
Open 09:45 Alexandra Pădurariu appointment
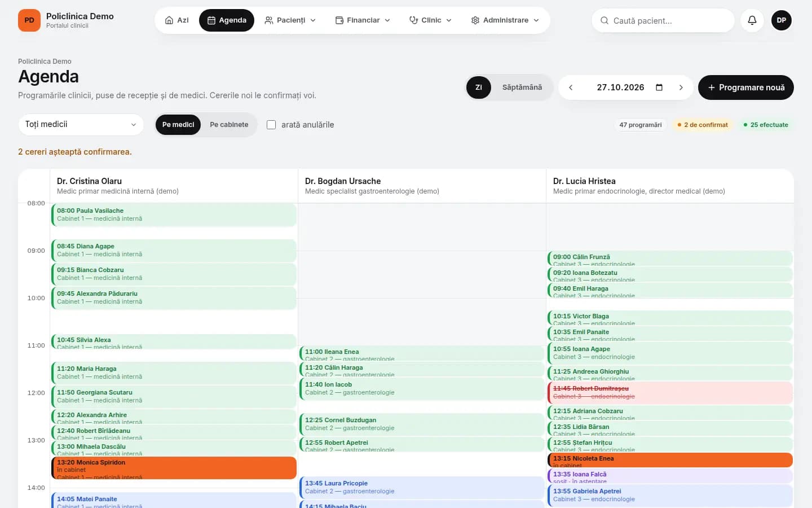pyautogui.click(x=174, y=298)
